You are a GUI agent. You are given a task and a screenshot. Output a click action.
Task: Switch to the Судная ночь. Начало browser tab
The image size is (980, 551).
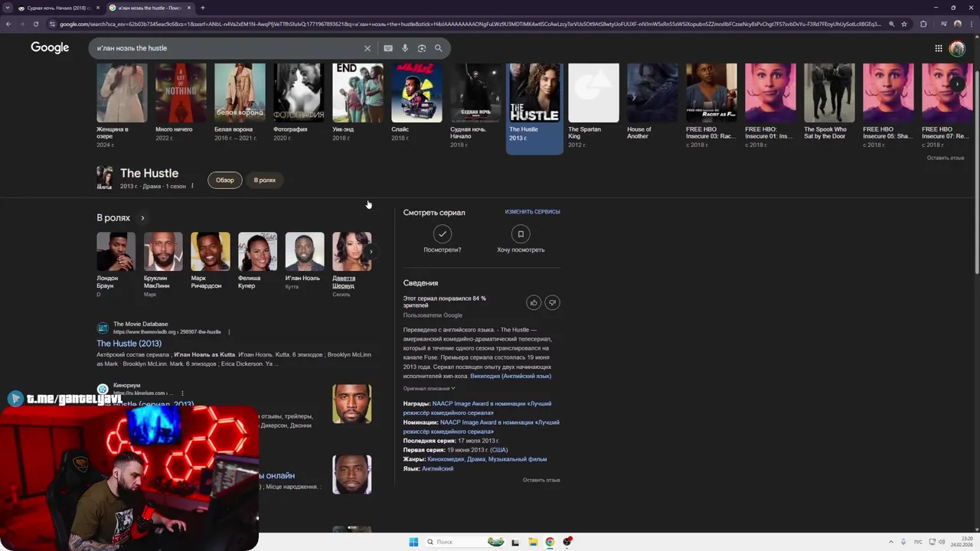(57, 8)
